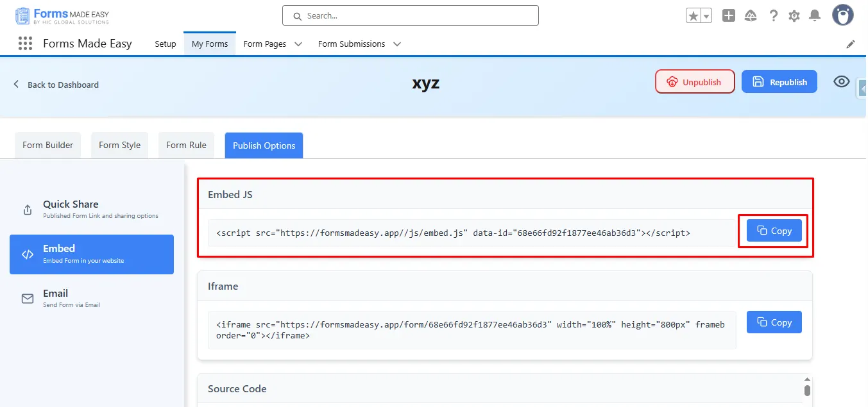
Task: Click the Unpublish button
Action: (x=695, y=82)
